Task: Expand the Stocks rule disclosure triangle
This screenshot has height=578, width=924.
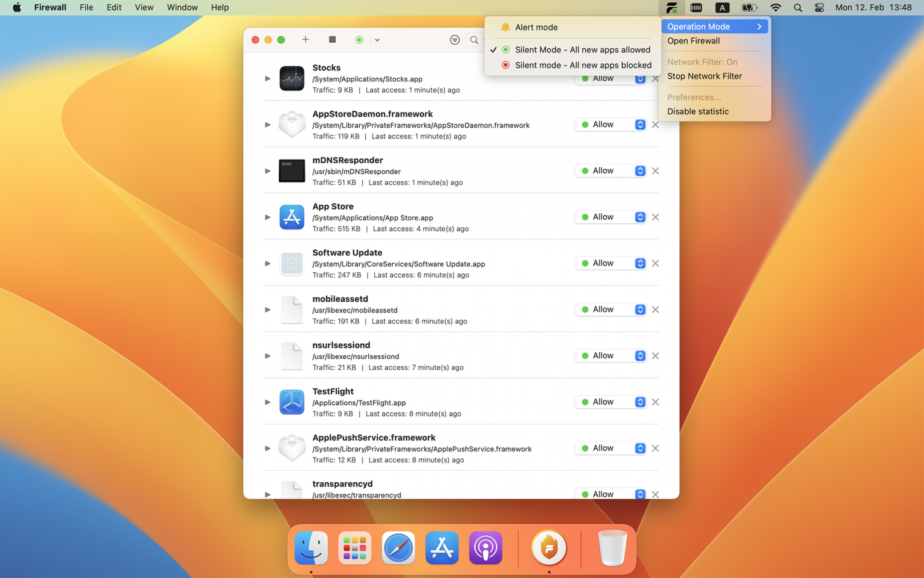Action: click(267, 78)
